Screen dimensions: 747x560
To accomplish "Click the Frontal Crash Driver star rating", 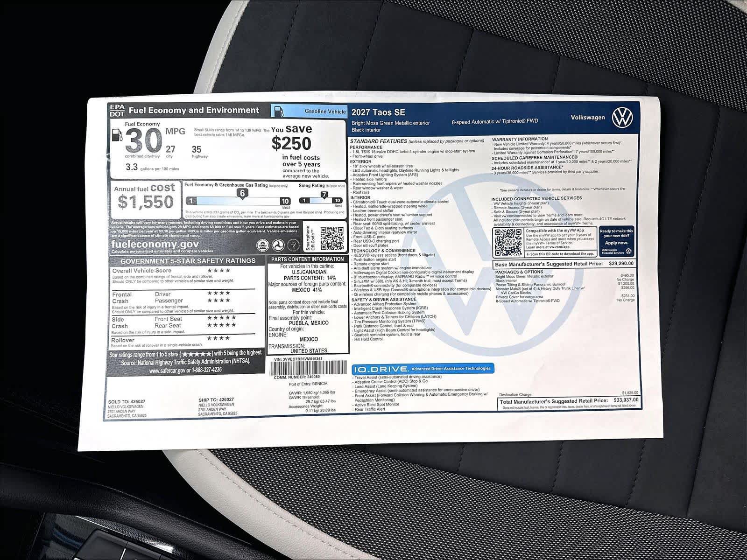I will pos(219,294).
